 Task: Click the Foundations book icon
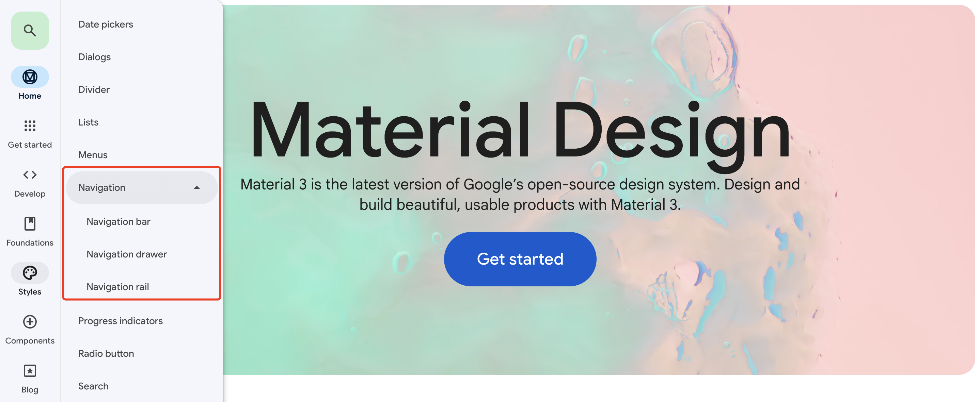tap(30, 224)
